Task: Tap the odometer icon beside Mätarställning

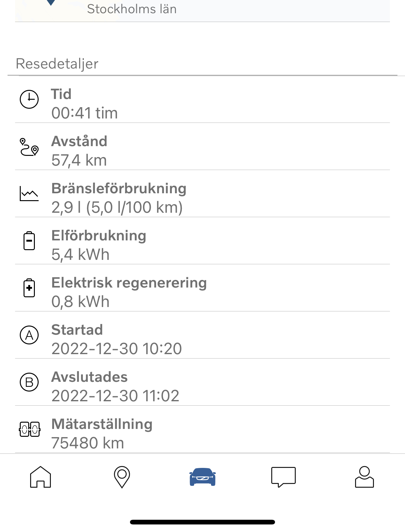Action: tap(30, 429)
